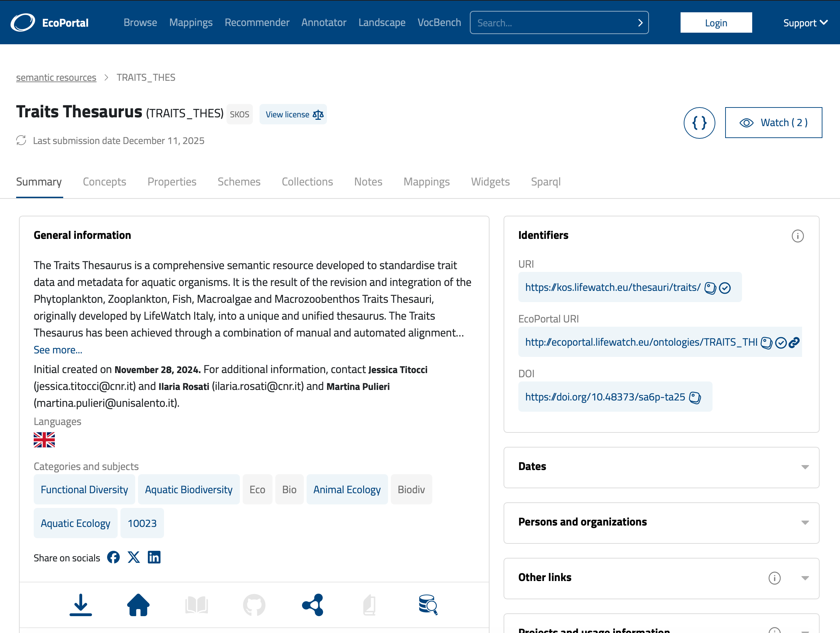Click the Login button
This screenshot has width=840, height=633.
coord(715,23)
